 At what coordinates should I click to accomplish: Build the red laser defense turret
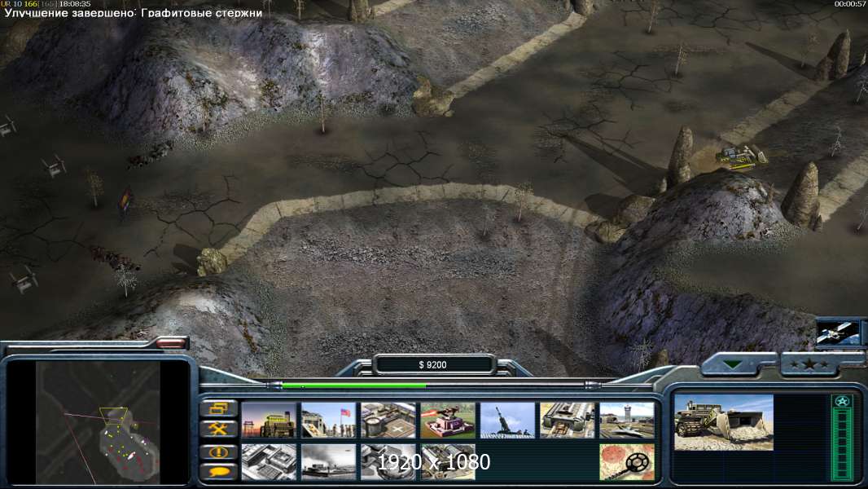pos(448,421)
